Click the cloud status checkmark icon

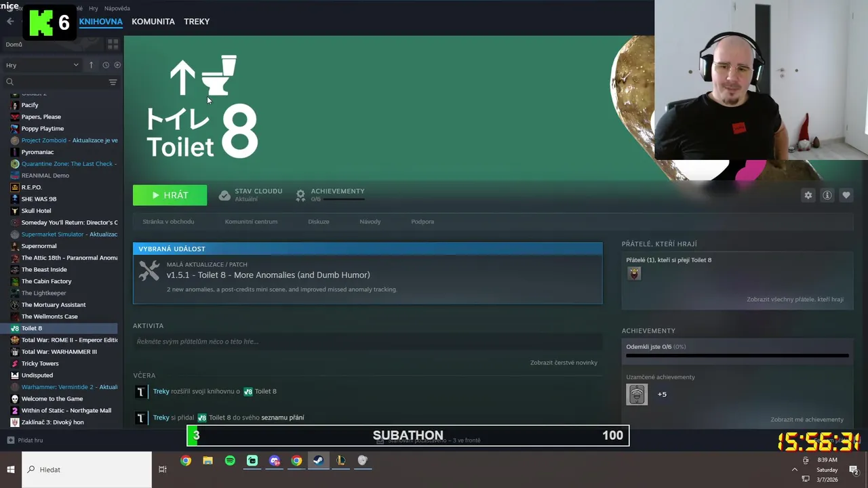(224, 195)
